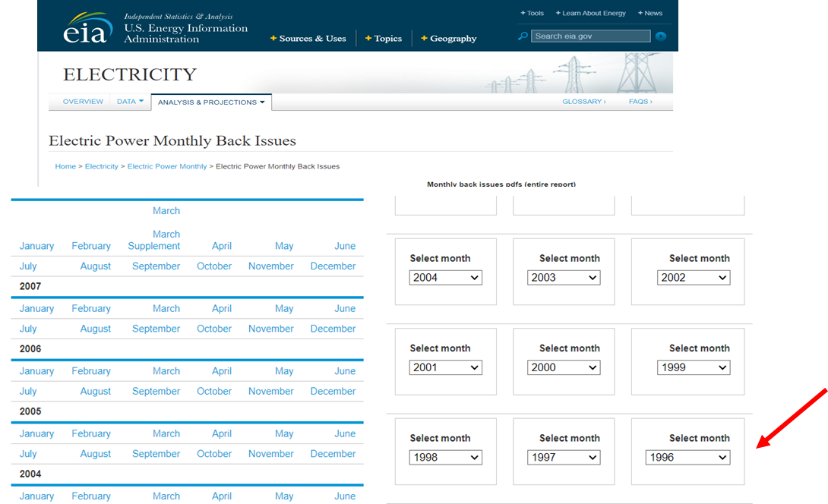Expand the Data tab dropdown

click(130, 102)
